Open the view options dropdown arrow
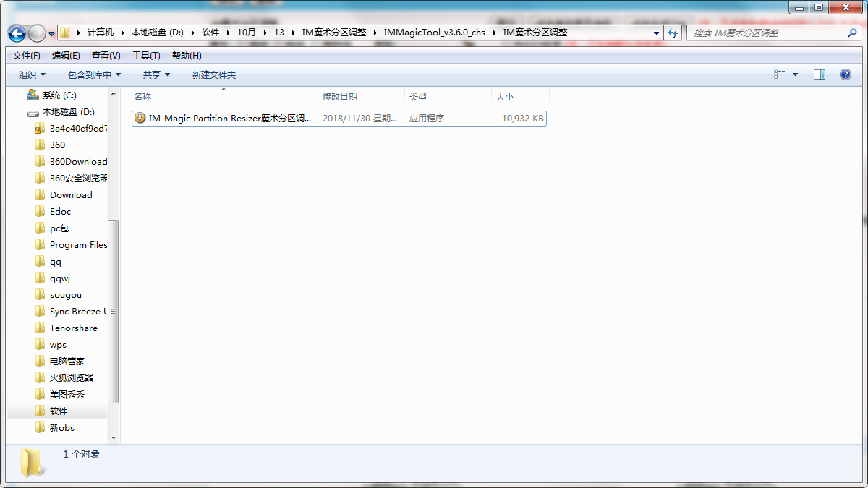The width and height of the screenshot is (868, 488). pos(796,74)
